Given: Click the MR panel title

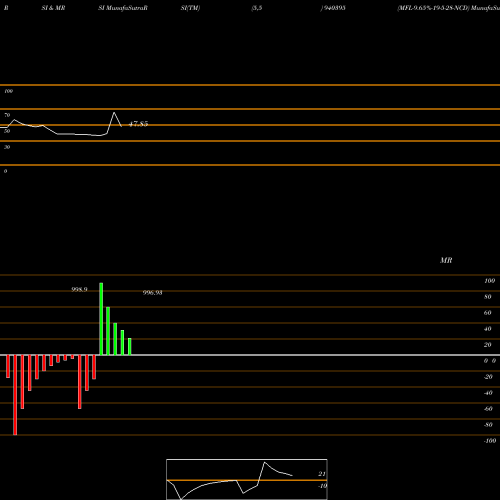Looking at the screenshot, I should [x=446, y=260].
